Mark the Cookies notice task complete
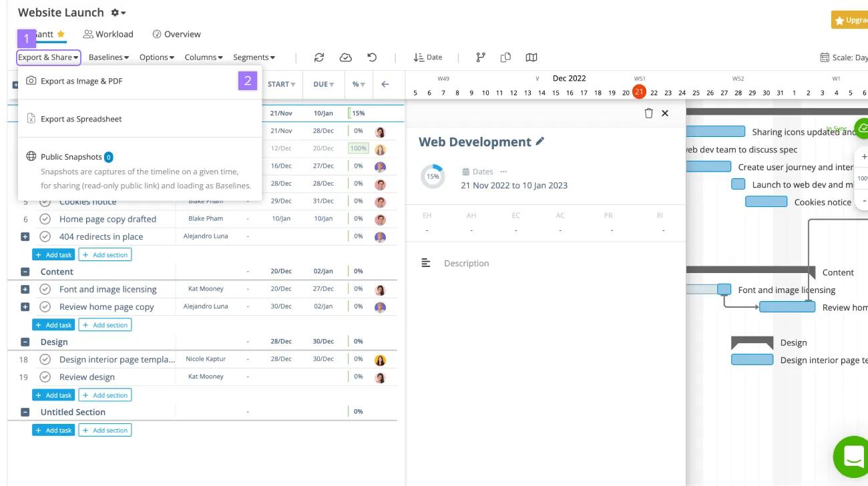The image size is (868, 486). pos(44,201)
